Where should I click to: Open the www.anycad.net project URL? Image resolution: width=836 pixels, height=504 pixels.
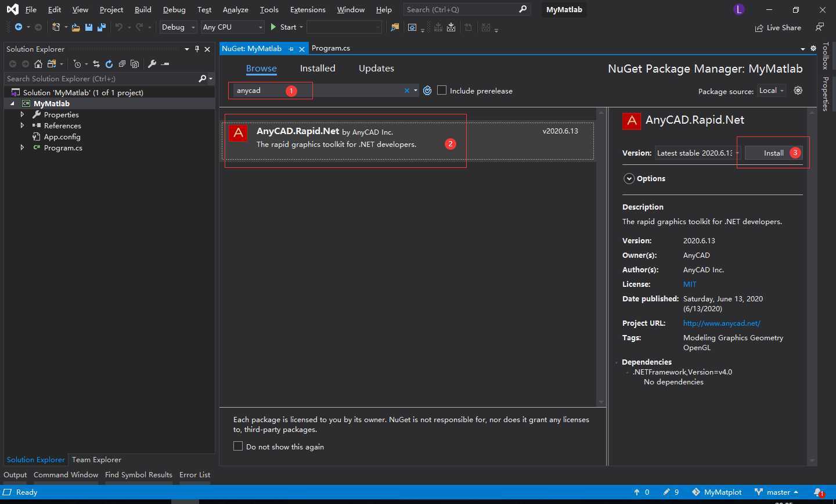coord(722,323)
